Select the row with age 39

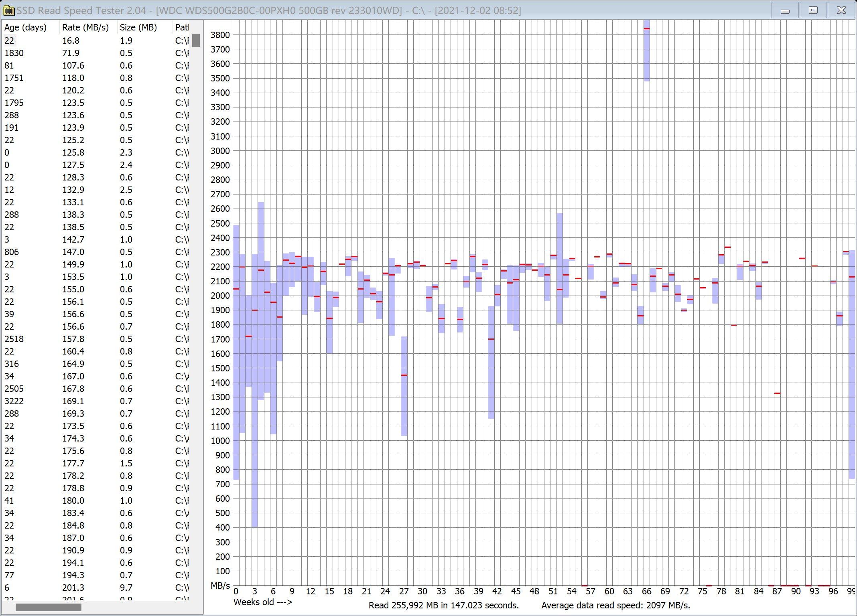[x=96, y=314]
